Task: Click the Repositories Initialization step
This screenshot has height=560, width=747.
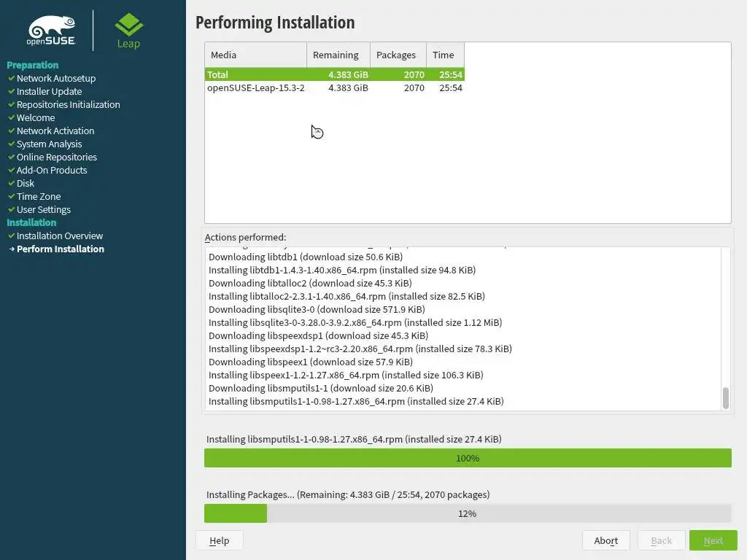Action: [x=68, y=104]
